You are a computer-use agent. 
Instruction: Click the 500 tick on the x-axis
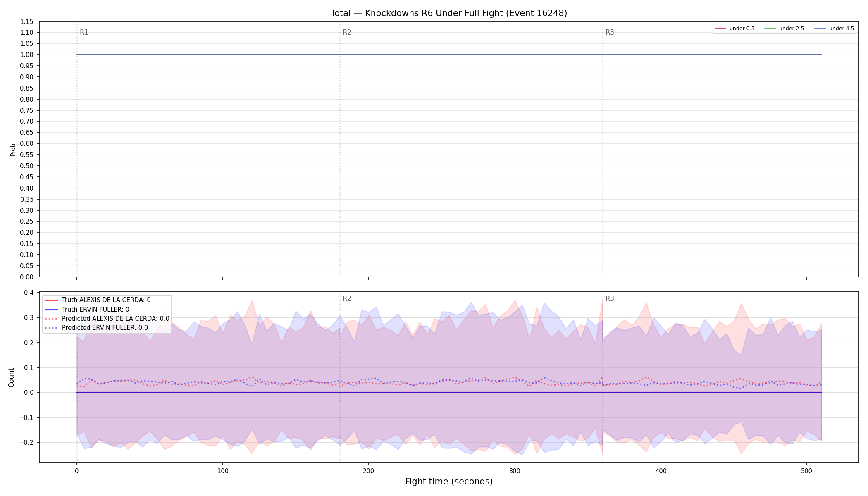point(807,471)
